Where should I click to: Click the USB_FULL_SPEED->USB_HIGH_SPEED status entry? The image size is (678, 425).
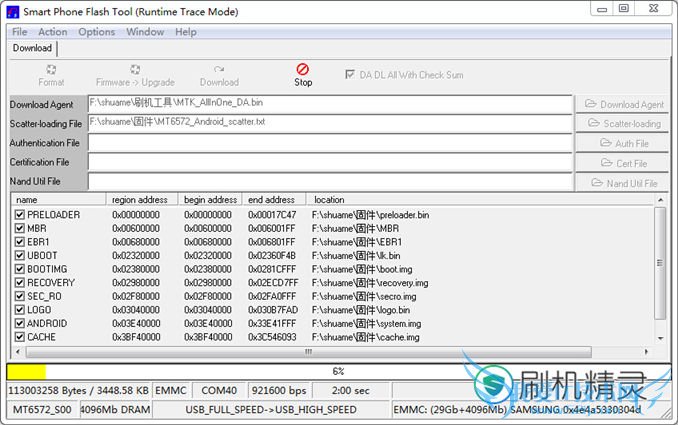(271, 409)
